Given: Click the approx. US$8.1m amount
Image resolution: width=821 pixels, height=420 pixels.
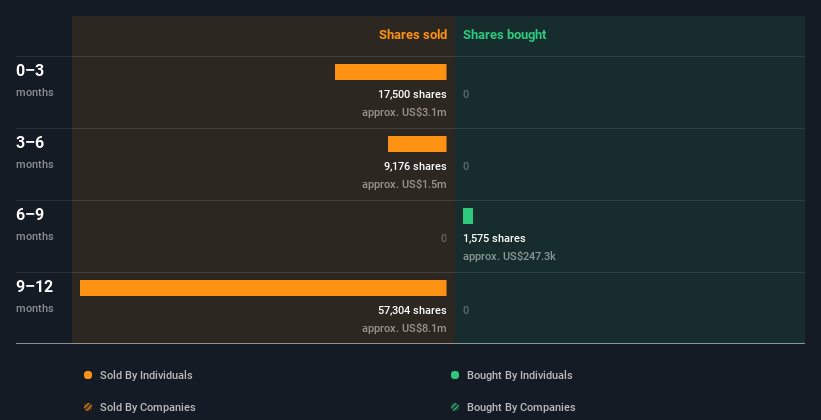Looking at the screenshot, I should click(404, 328).
